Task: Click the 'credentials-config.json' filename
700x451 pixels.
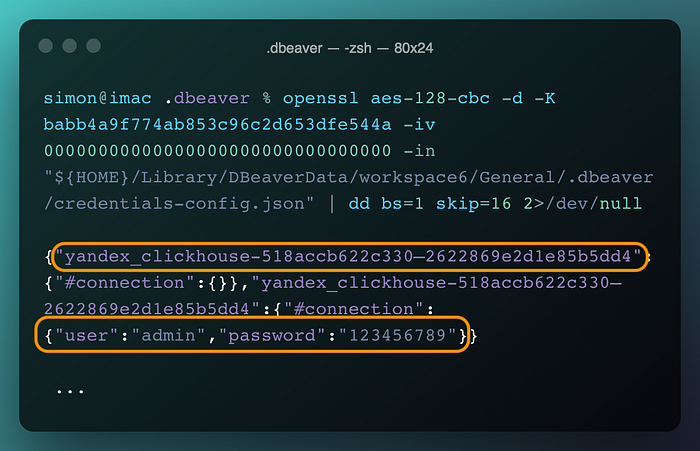Action: [x=179, y=204]
